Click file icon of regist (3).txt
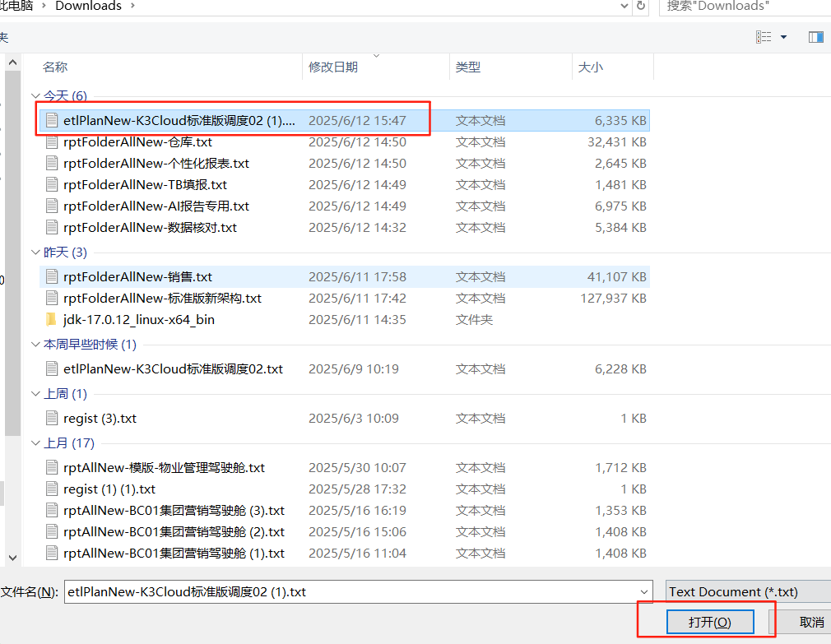This screenshot has width=831, height=644. 52,418
